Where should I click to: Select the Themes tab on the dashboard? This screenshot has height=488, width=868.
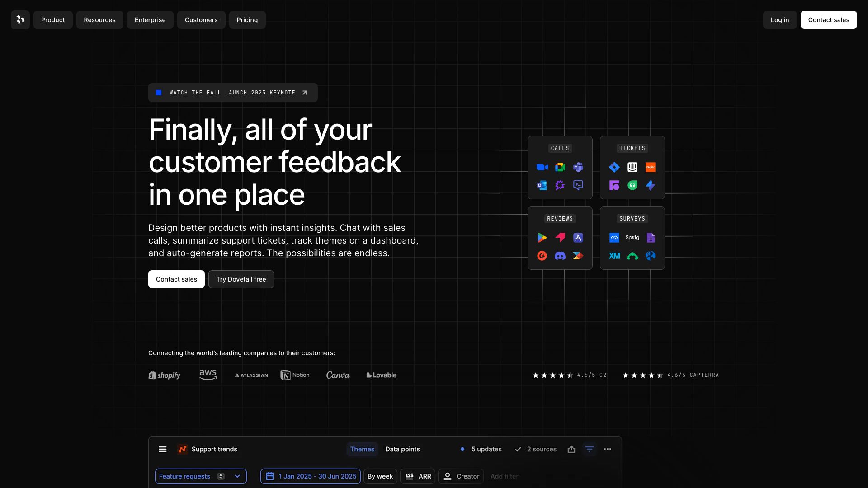pyautogui.click(x=362, y=449)
